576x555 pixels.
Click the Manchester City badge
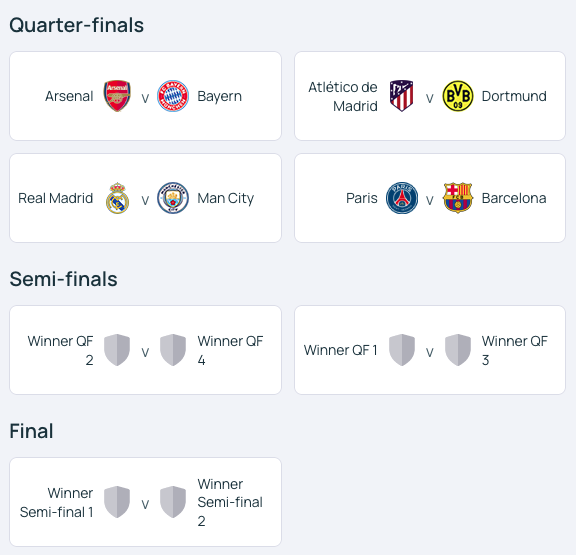pyautogui.click(x=173, y=198)
